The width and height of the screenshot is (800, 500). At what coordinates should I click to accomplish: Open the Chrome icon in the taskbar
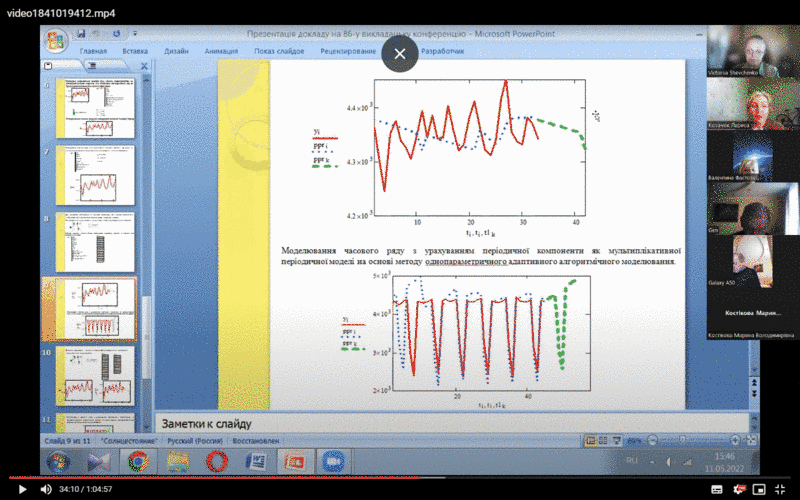pyautogui.click(x=137, y=461)
